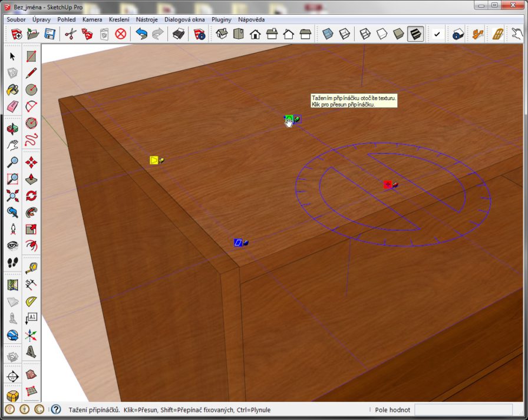Viewport: 528px width, 420px height.
Task: Select the Pencil line tool
Action: pos(31,73)
